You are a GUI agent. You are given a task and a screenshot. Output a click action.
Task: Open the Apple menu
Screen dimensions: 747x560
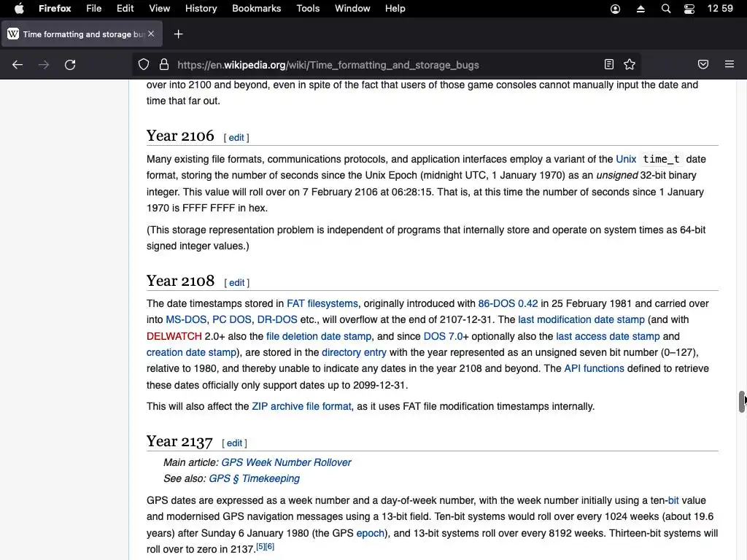pyautogui.click(x=19, y=9)
